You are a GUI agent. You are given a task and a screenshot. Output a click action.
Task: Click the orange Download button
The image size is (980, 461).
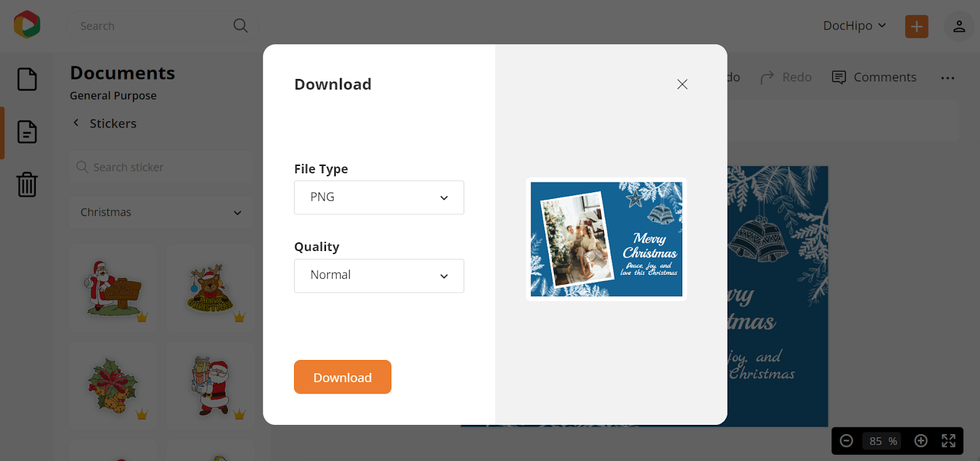342,377
